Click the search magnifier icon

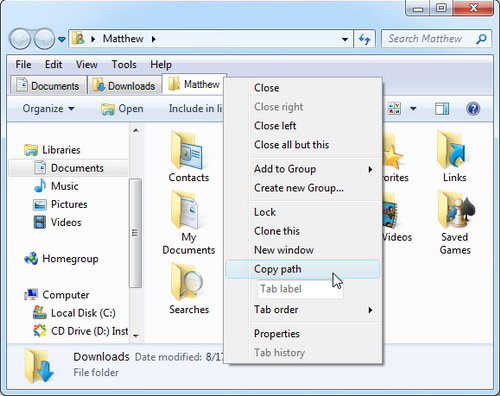(481, 39)
